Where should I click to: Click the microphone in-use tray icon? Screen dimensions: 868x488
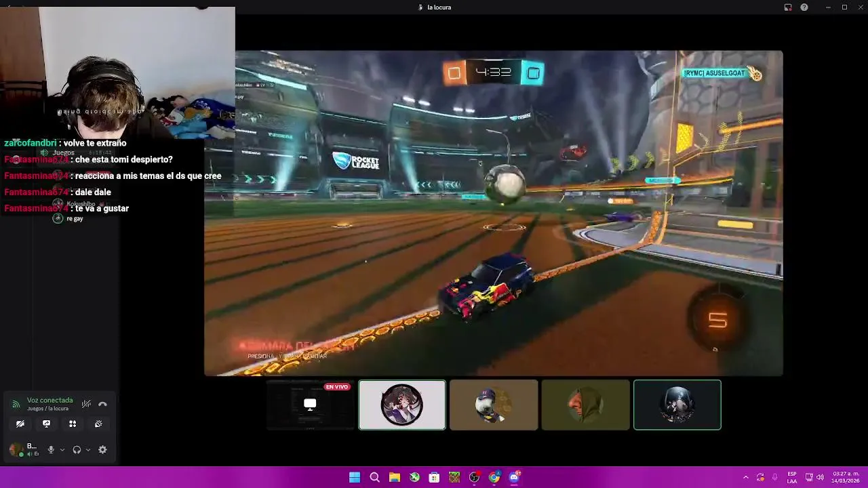click(775, 477)
